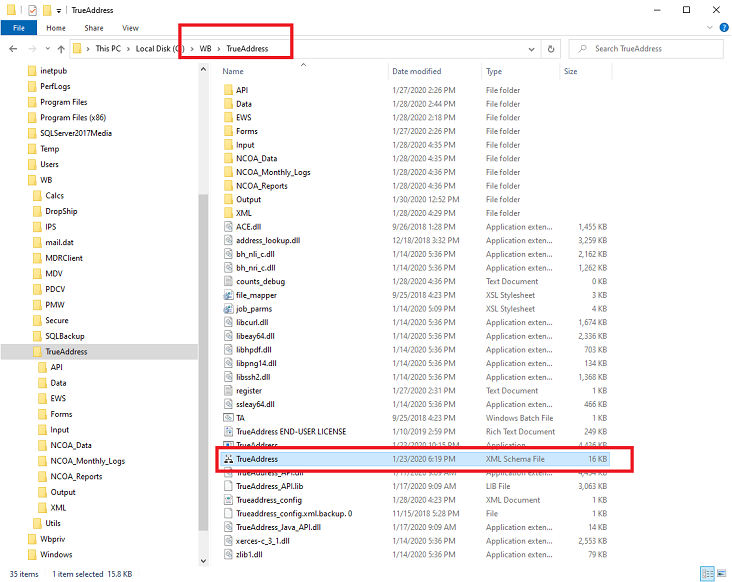
Task: Open the Share ribbon tab
Action: (94, 28)
